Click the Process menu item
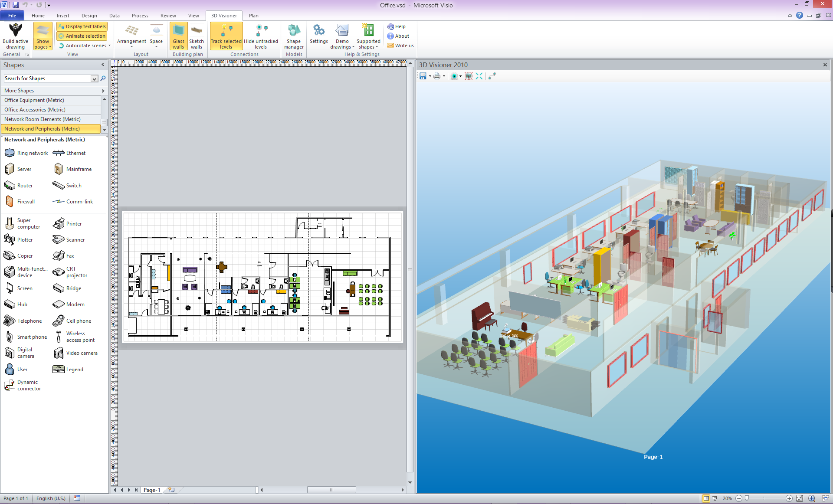Image resolution: width=833 pixels, height=504 pixels. (139, 15)
